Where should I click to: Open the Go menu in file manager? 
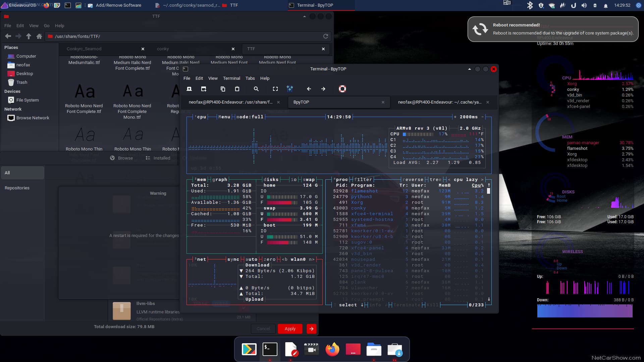pos(47,25)
